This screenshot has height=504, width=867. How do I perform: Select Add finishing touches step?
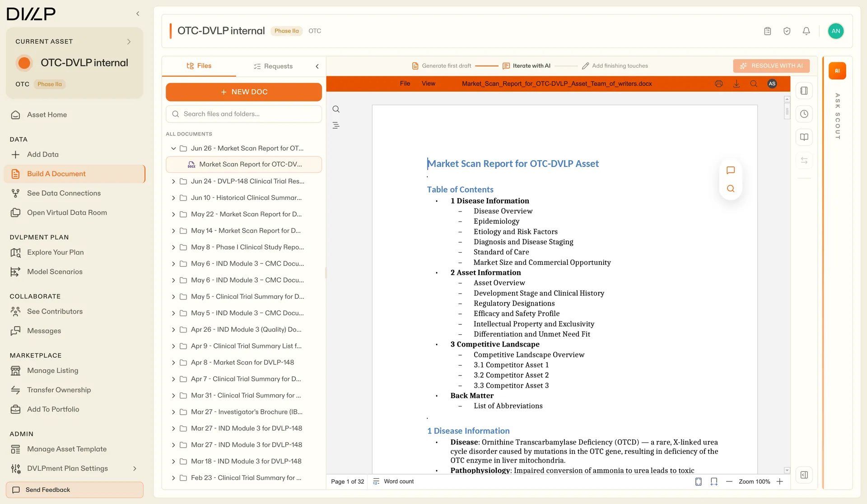point(615,66)
